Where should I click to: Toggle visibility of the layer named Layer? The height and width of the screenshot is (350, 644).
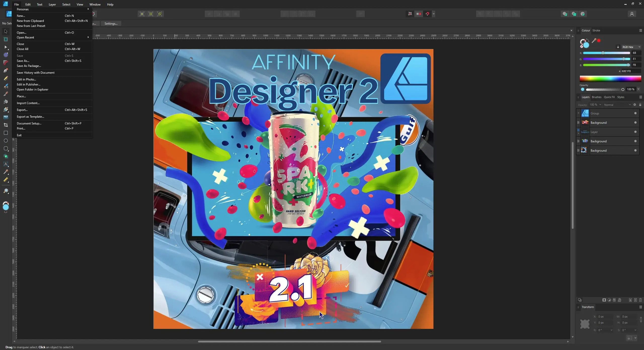635,132
